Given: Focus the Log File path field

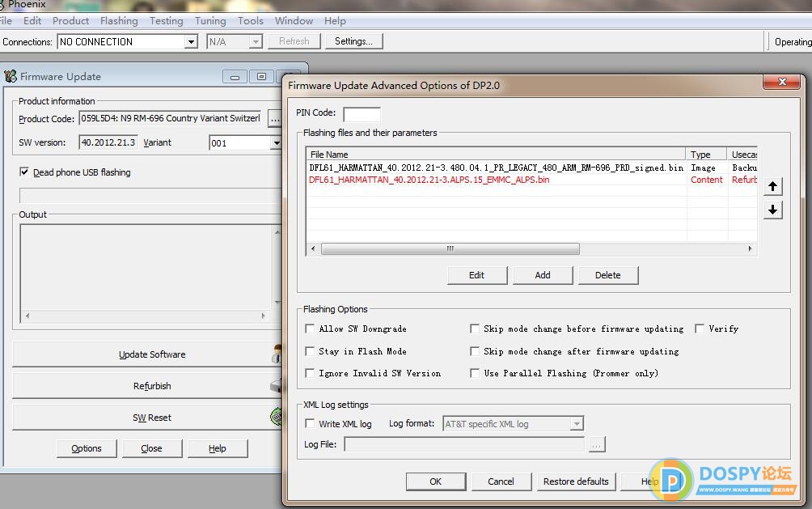Looking at the screenshot, I should [x=464, y=444].
